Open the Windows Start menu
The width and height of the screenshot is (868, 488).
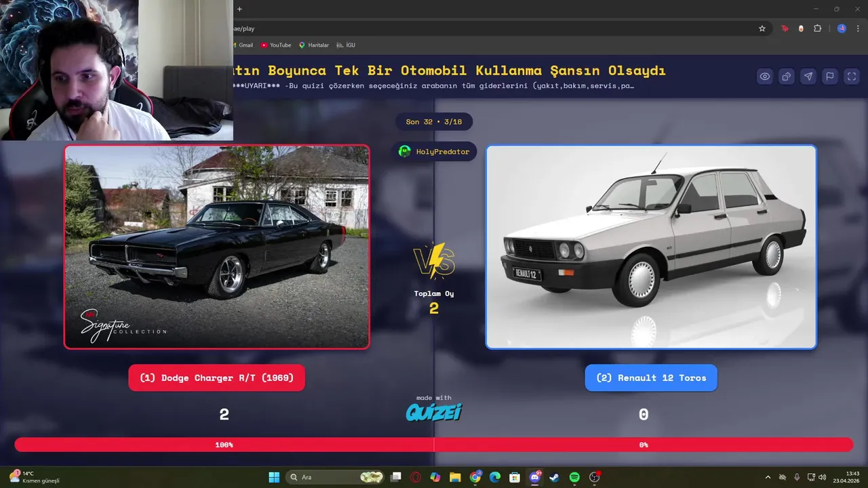(x=274, y=477)
